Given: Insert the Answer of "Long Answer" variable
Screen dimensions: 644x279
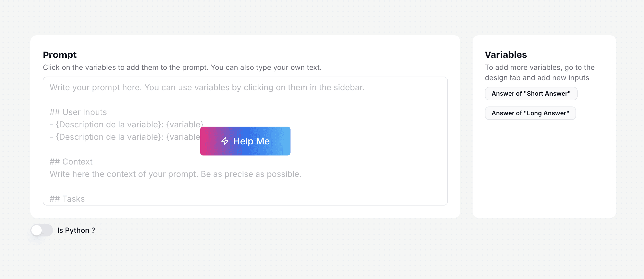Looking at the screenshot, I should pos(530,113).
